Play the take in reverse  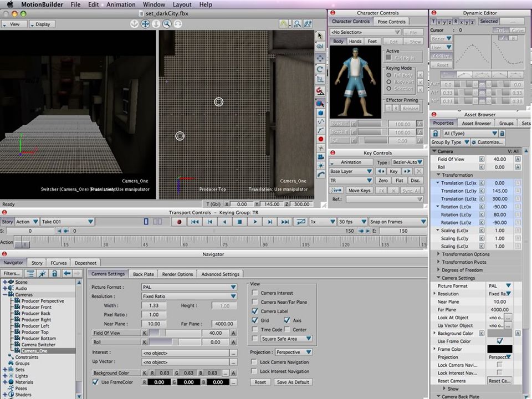point(224,222)
